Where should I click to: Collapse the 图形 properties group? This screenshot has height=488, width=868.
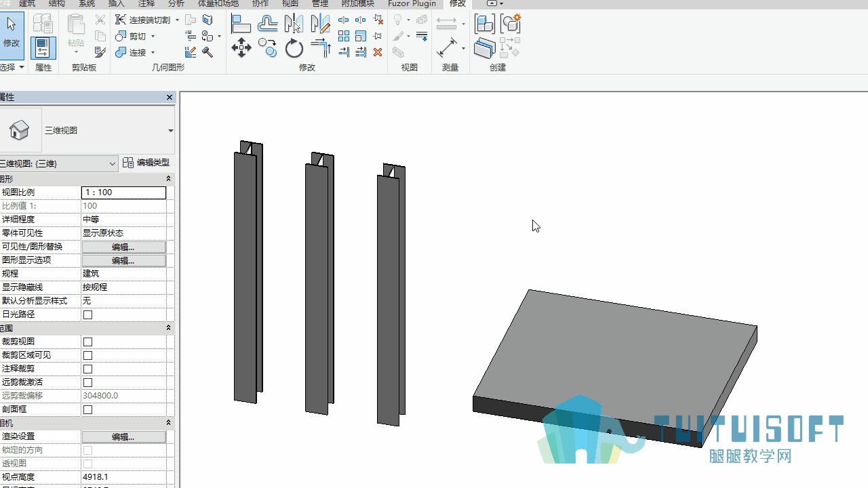point(168,179)
